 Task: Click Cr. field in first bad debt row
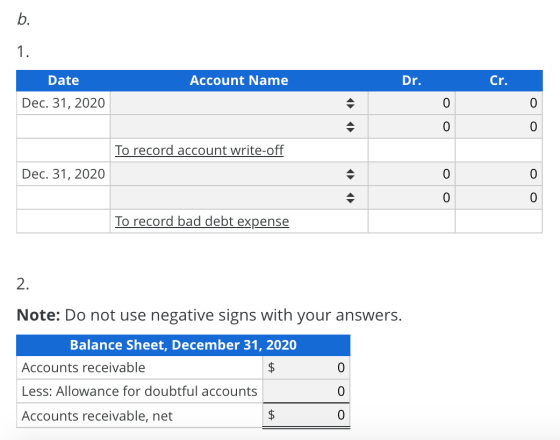point(499,174)
